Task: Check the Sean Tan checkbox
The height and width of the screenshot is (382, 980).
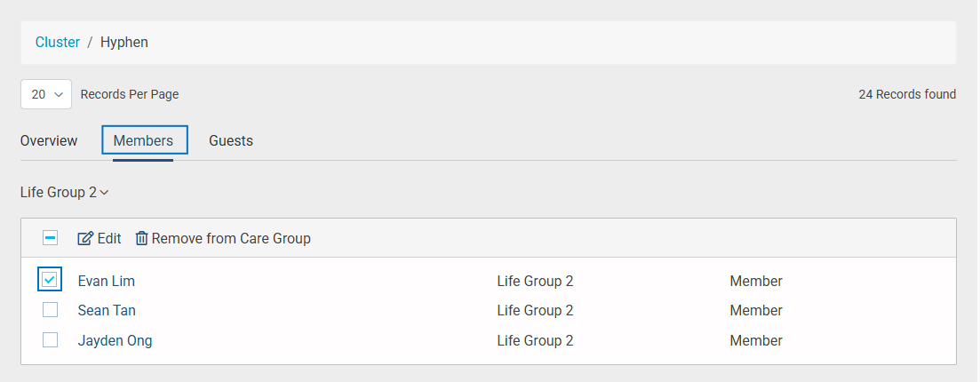Action: point(51,310)
